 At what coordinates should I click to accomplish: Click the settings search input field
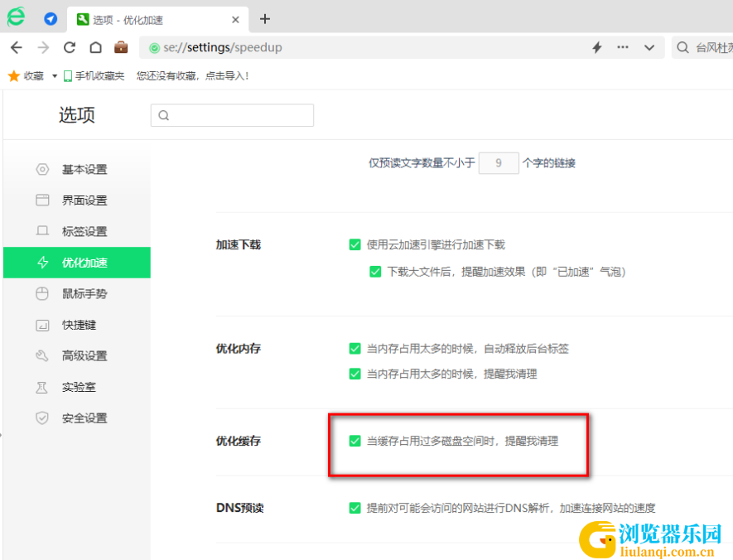coord(233,115)
